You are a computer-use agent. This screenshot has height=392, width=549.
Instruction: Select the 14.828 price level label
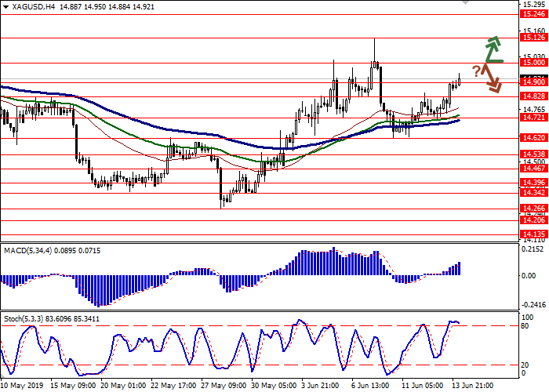pos(533,95)
